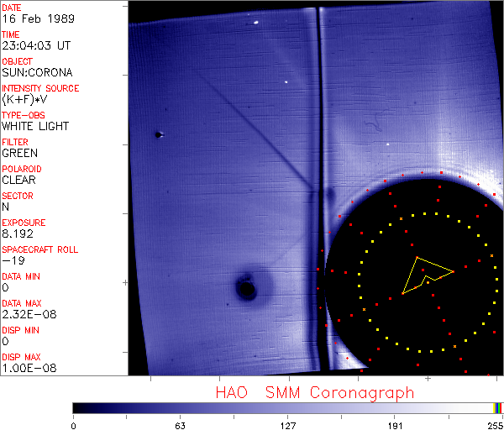Screen dimensions: 504x430
Task: Select the CLEAR polaroid value
Action: [18, 180]
